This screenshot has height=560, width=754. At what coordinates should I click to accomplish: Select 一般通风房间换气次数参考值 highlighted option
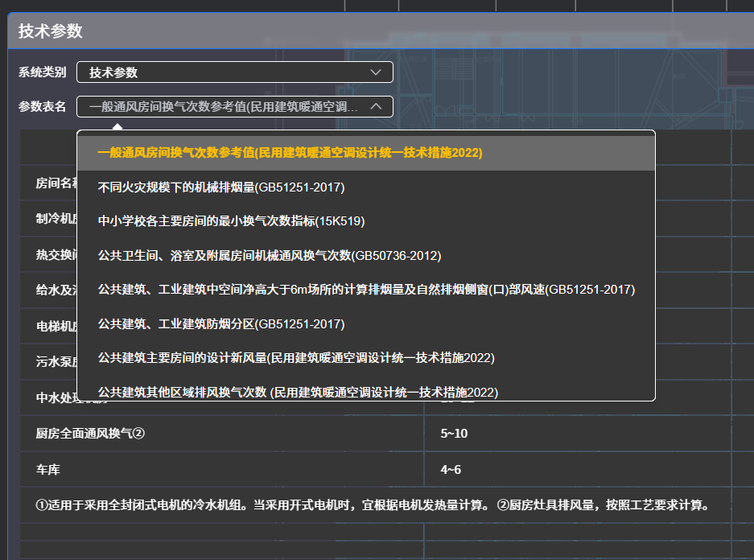[290, 153]
